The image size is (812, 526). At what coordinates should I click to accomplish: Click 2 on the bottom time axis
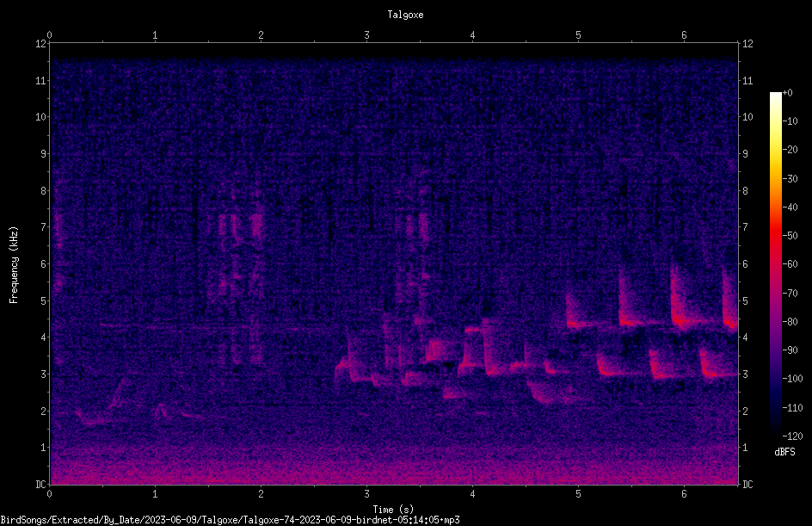pyautogui.click(x=261, y=494)
